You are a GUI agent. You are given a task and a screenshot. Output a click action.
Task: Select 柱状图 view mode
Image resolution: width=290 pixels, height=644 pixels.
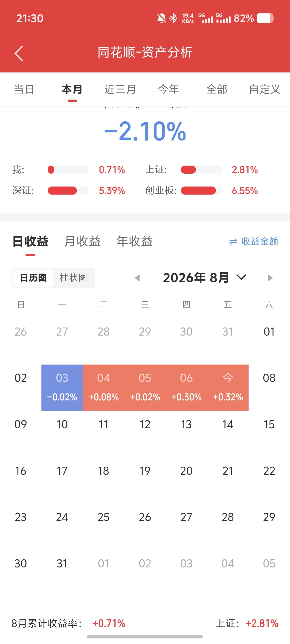(x=74, y=278)
